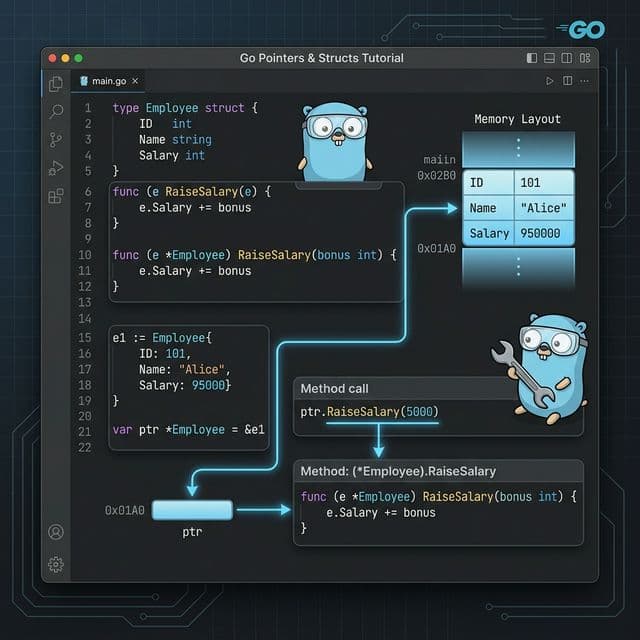Click the Name value "Alice" memory cell
The image size is (640, 640).
544,208
